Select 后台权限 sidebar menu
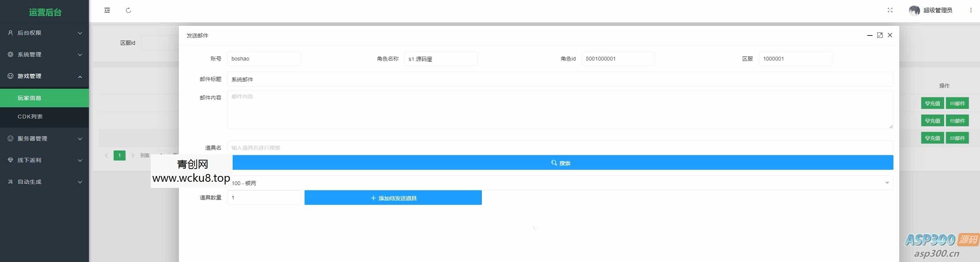 pyautogui.click(x=44, y=33)
